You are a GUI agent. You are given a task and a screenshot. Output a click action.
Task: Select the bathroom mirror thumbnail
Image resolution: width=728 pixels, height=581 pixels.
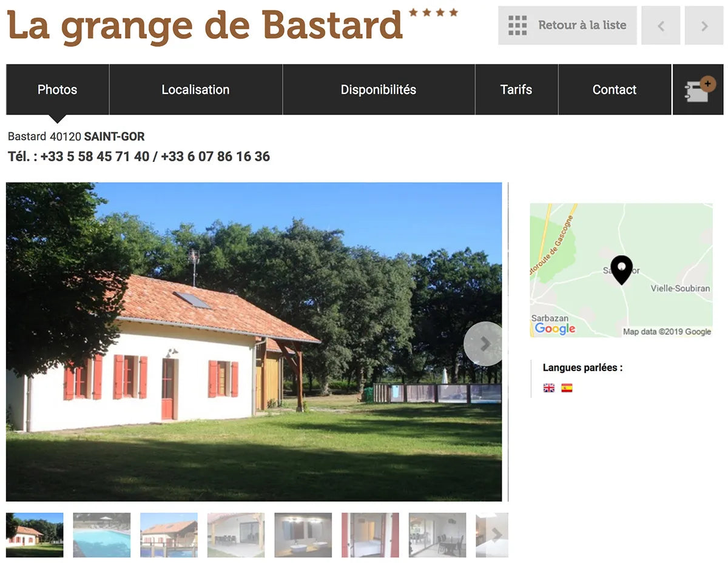coord(303,535)
